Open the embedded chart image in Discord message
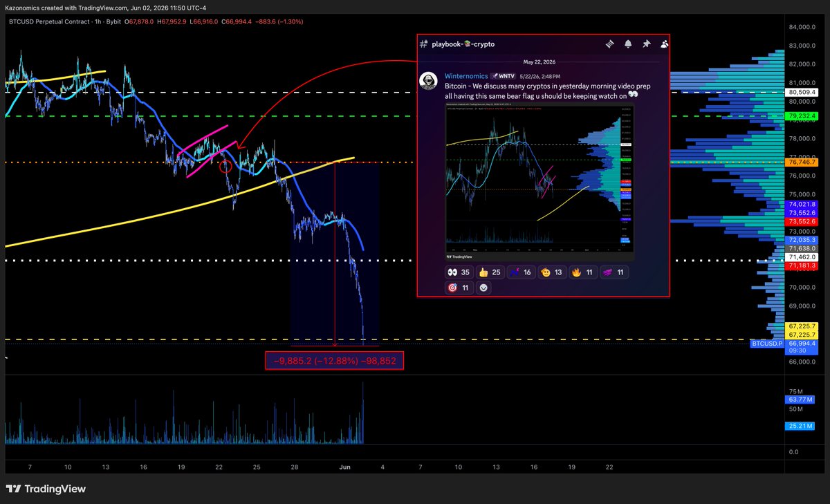830x504 pixels. click(539, 182)
